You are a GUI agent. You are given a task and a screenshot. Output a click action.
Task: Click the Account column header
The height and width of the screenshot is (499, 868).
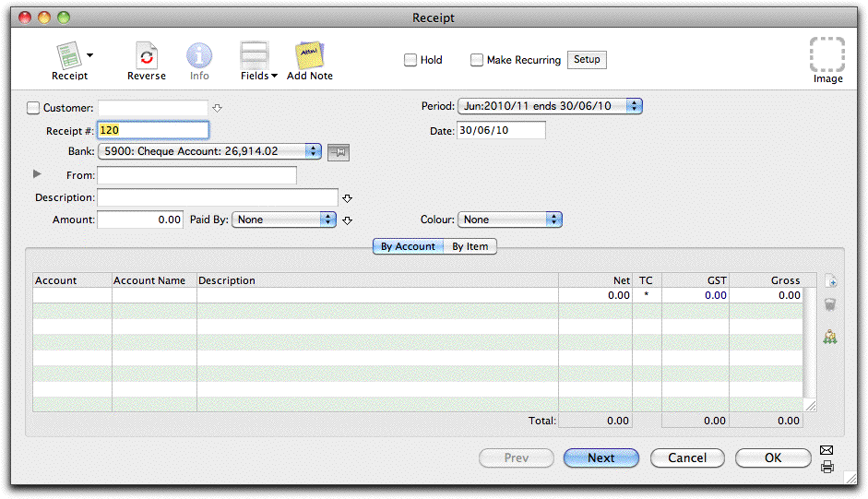[72, 280]
